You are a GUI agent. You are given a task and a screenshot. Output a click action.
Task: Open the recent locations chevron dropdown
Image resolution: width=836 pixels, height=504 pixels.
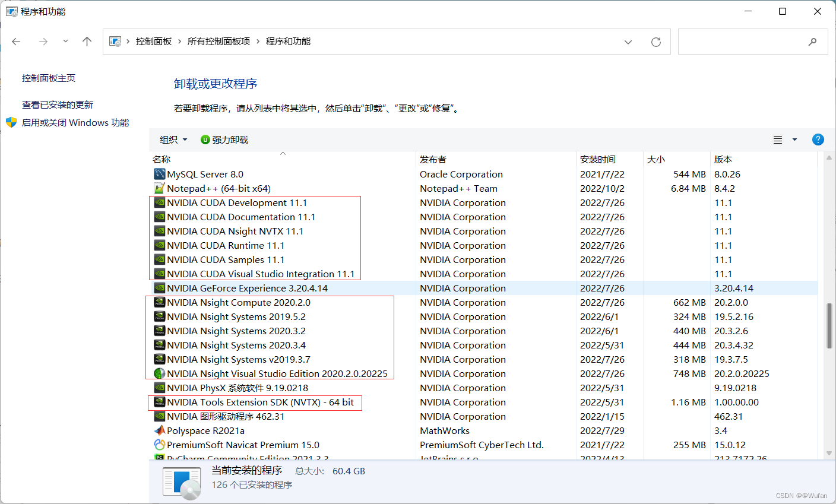[x=65, y=42]
